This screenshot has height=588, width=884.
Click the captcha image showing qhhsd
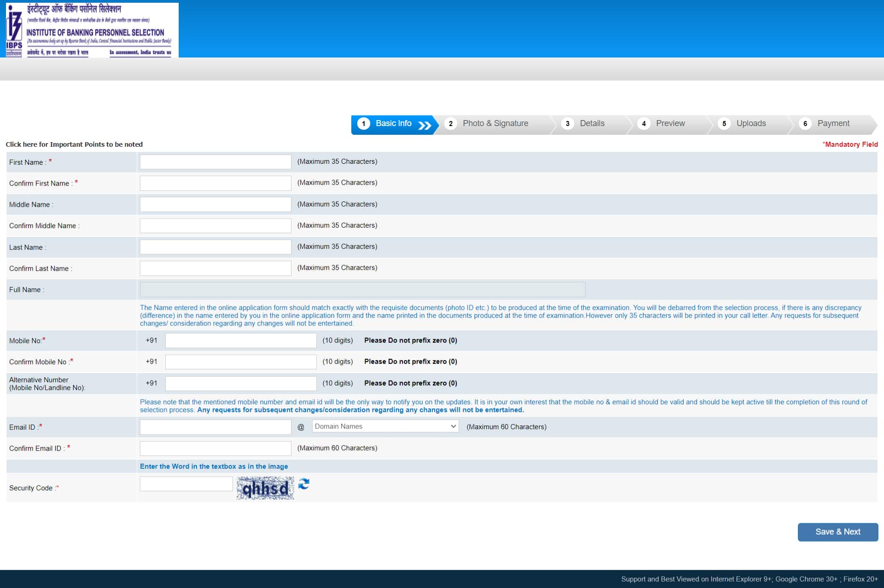pyautogui.click(x=265, y=488)
